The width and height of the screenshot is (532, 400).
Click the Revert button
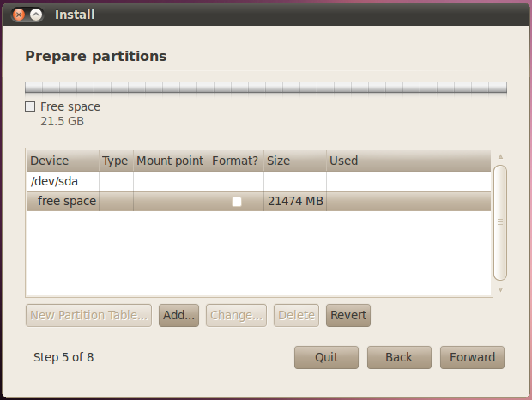tap(348, 315)
